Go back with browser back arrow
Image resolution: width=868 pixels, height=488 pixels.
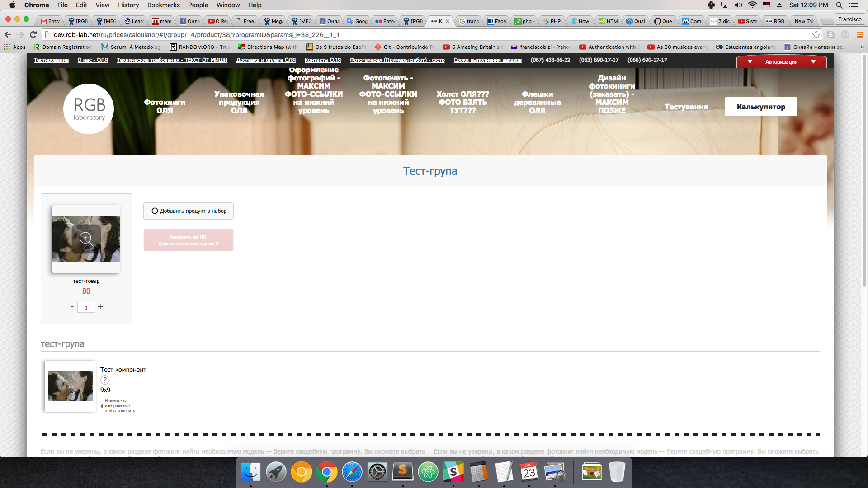pos(8,34)
